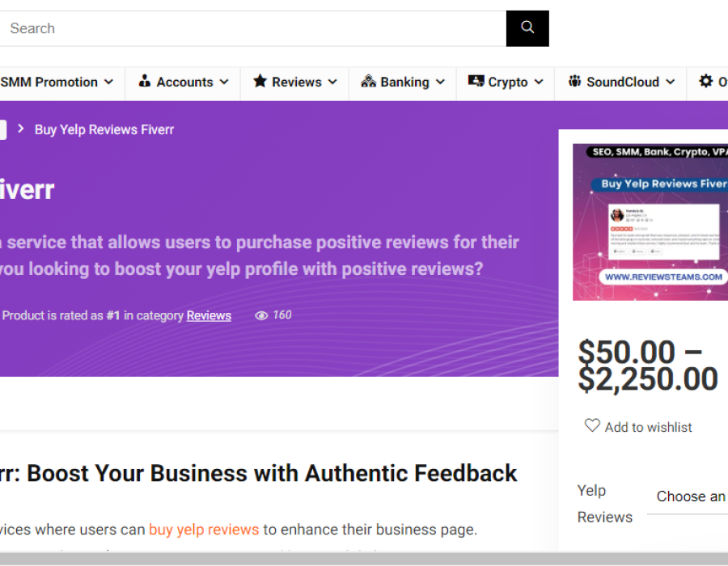Open the Crypto menu item
Viewport: 728px width, 566px height.
[x=508, y=82]
